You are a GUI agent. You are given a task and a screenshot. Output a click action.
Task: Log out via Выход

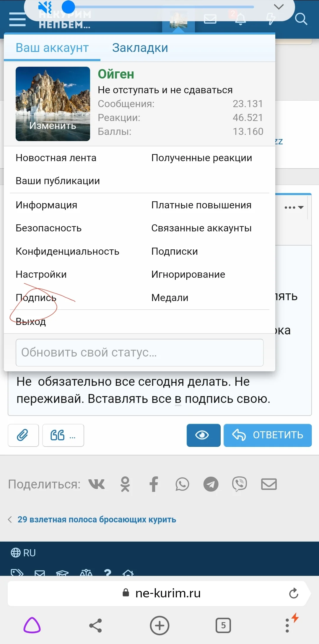[31, 321]
